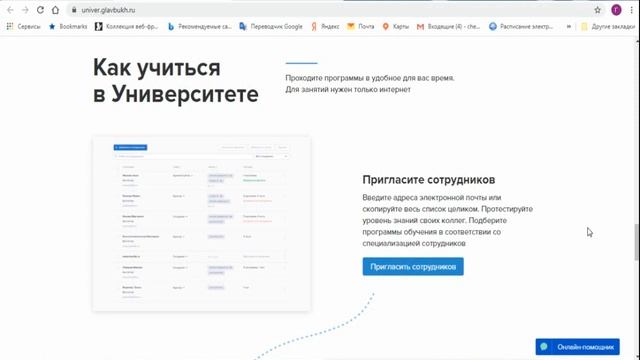Open the Chrome three-dot menu
This screenshot has height=360, width=640.
point(631,10)
